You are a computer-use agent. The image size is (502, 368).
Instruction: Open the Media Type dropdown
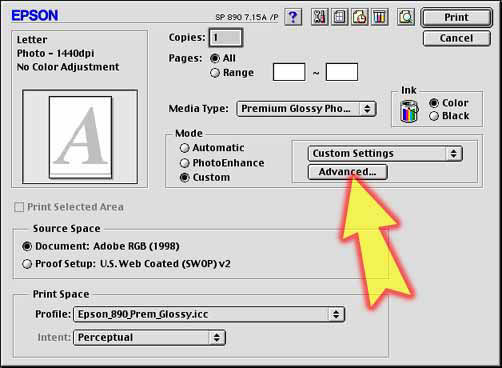[306, 109]
